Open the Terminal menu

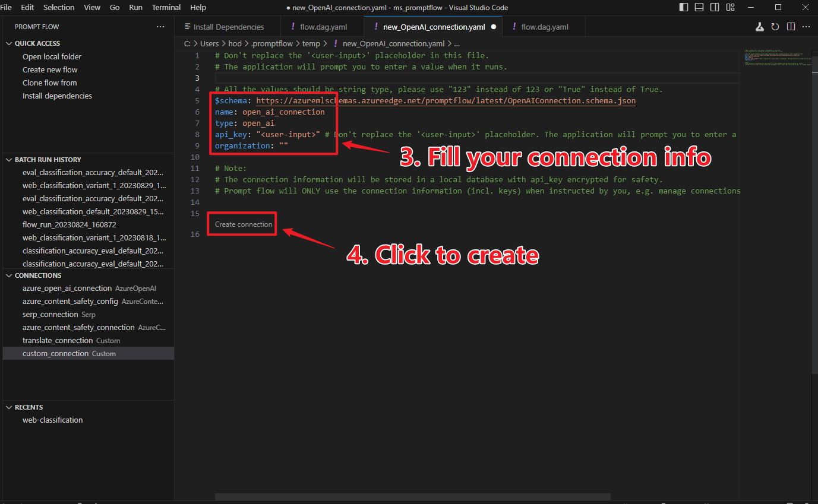[166, 7]
